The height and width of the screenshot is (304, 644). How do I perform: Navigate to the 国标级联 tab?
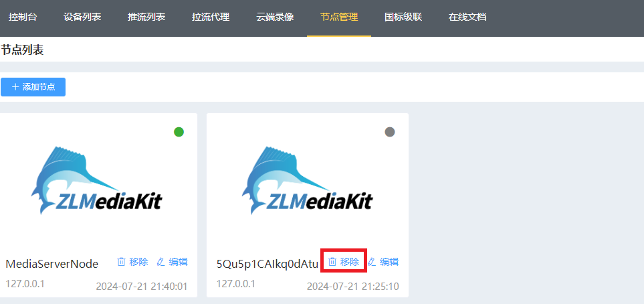(x=403, y=17)
